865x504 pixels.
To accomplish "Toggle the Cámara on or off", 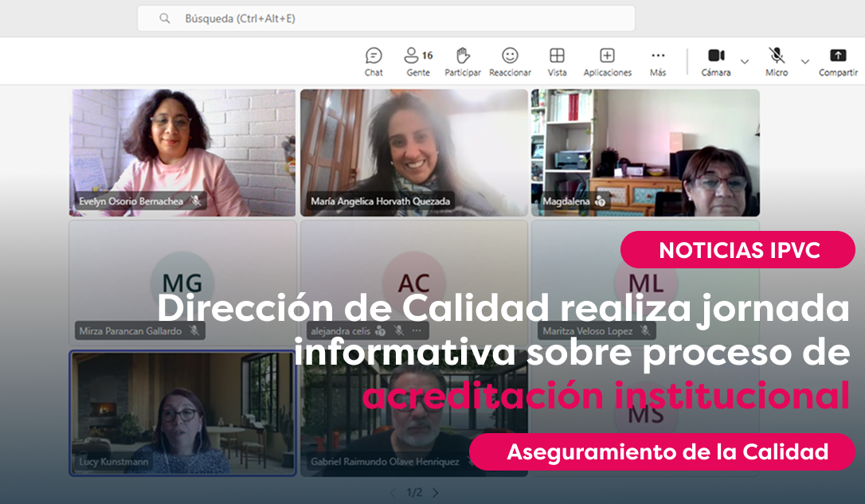I will [x=716, y=56].
